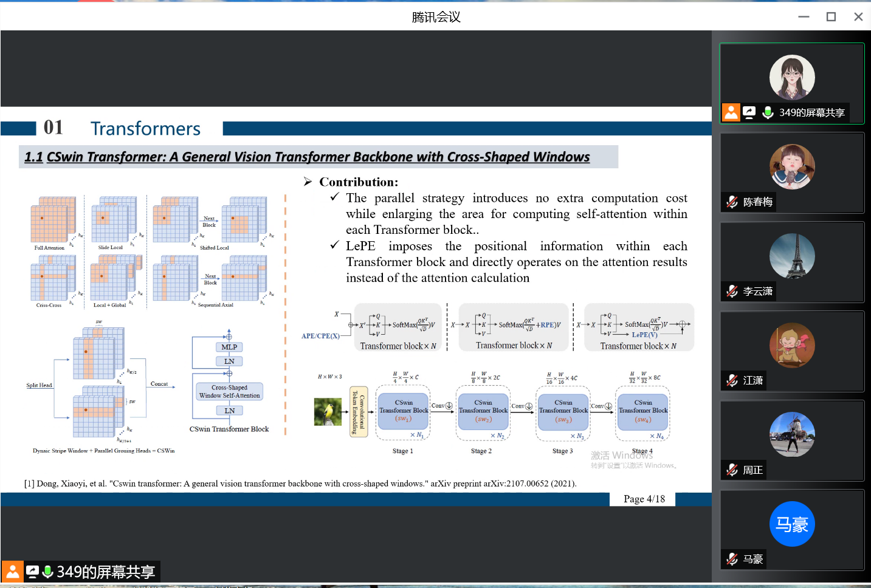Select 马豪's blue circle avatar
871x588 pixels.
click(x=792, y=524)
